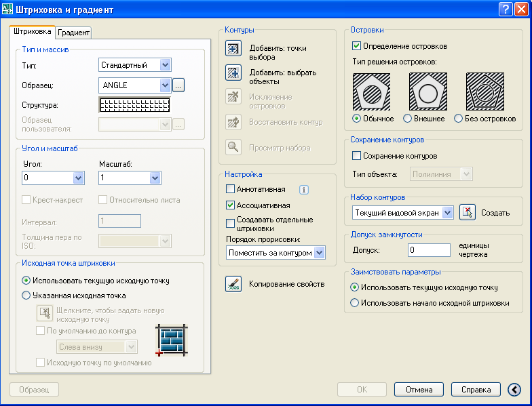
Task: Select the 'Обычное' island style thumbnail
Action: coord(372,92)
